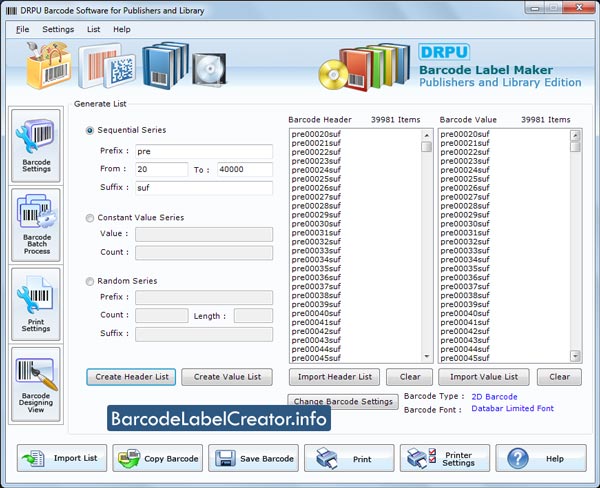The width and height of the screenshot is (600, 488).
Task: Click Barcode Header list scroll up arrow
Action: [427, 135]
